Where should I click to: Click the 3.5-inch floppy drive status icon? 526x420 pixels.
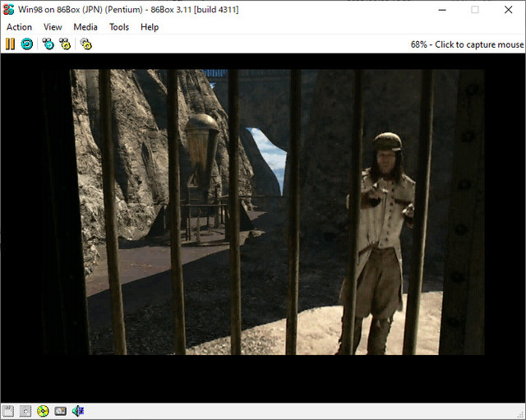(x=8, y=411)
